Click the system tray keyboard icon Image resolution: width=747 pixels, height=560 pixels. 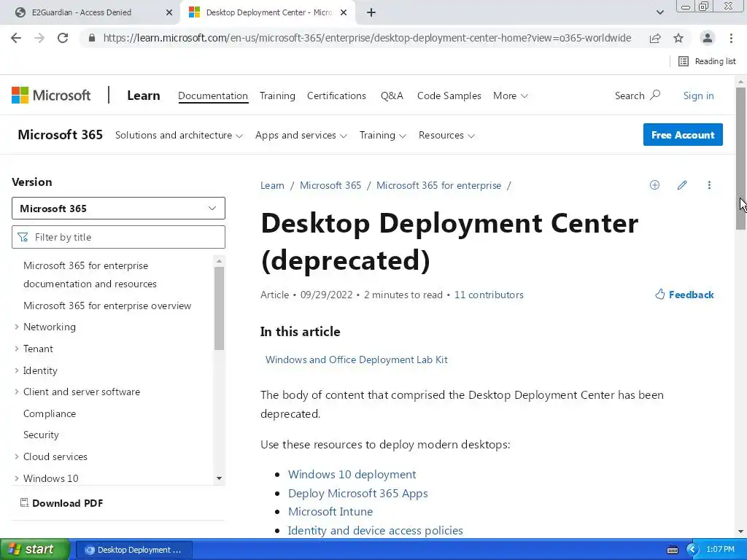click(673, 550)
